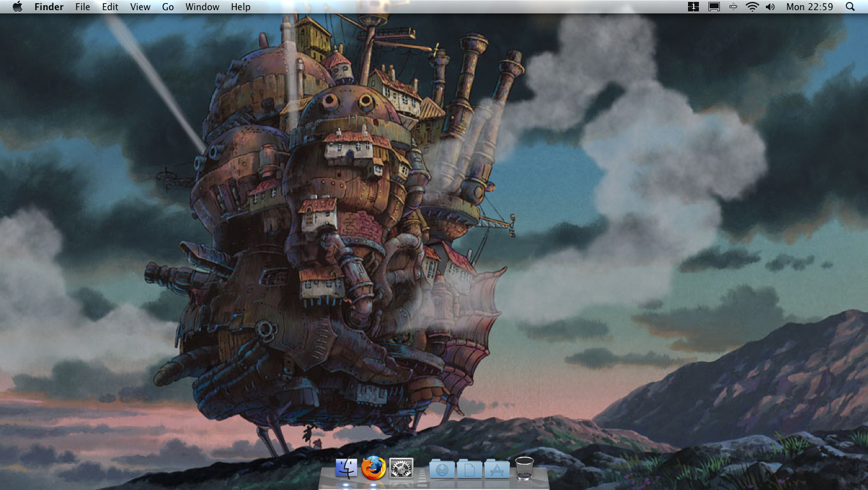Screen dimensions: 868x490
Task: Open the Documents folder stack in Dock
Action: pyautogui.click(x=470, y=469)
